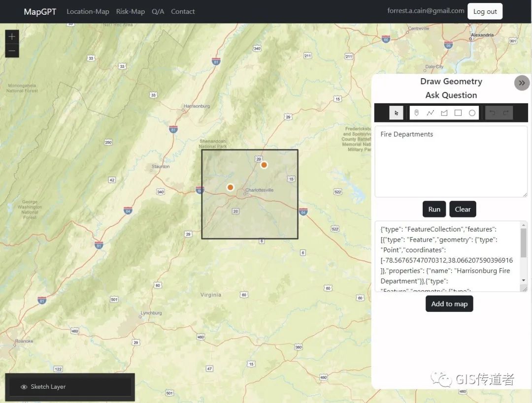Pick the draw point marker tool

click(416, 113)
